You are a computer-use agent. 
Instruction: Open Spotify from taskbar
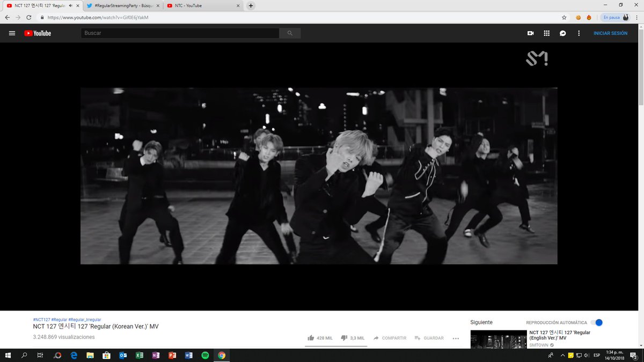click(x=205, y=355)
